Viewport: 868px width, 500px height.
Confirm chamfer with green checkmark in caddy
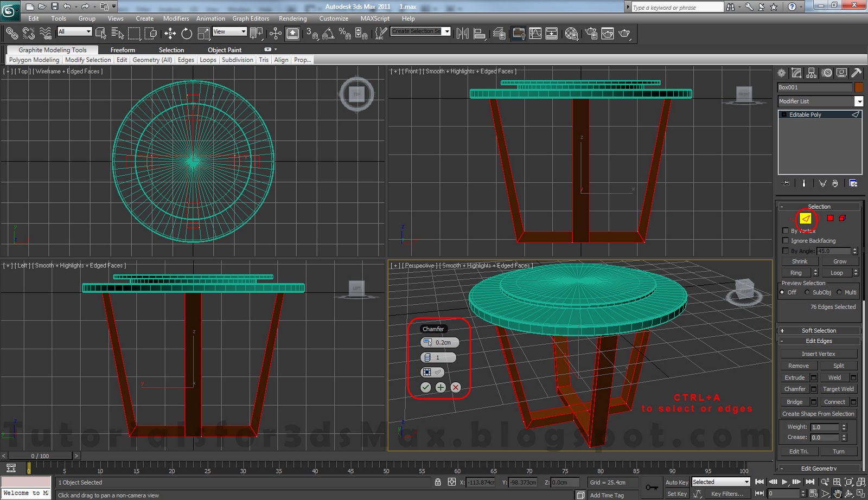[425, 387]
